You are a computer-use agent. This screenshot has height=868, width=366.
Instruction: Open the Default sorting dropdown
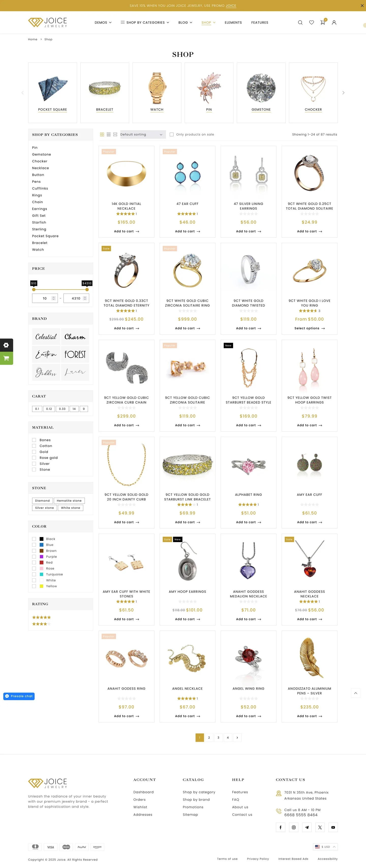143,134
